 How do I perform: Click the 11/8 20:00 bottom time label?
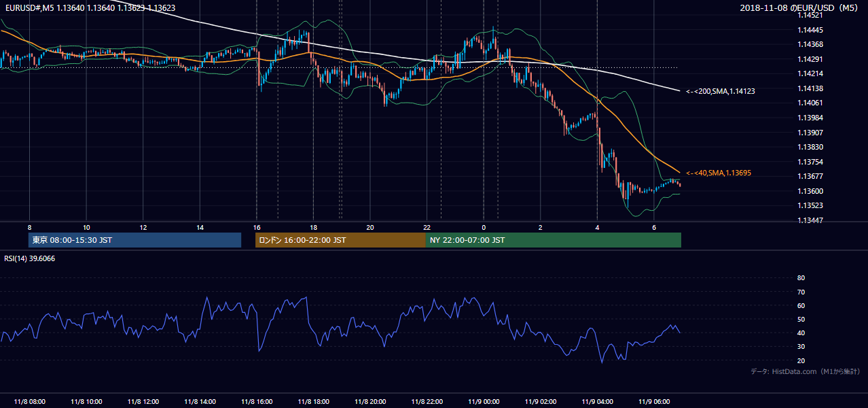370,402
